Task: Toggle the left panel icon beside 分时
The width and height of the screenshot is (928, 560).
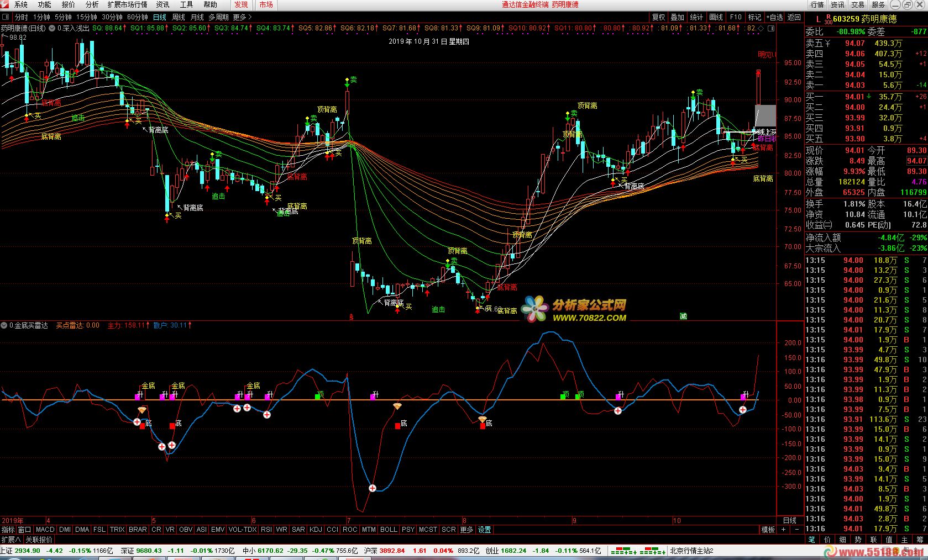Action: point(7,18)
